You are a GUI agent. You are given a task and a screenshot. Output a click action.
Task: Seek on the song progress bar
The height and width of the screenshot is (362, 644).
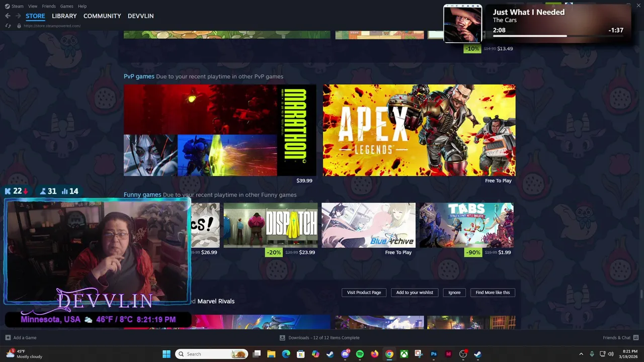558,36
